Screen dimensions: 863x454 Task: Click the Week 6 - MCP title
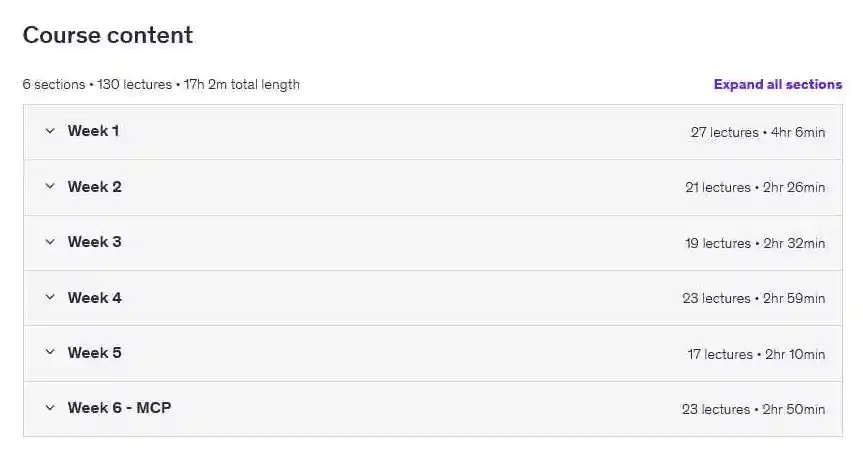(x=119, y=408)
